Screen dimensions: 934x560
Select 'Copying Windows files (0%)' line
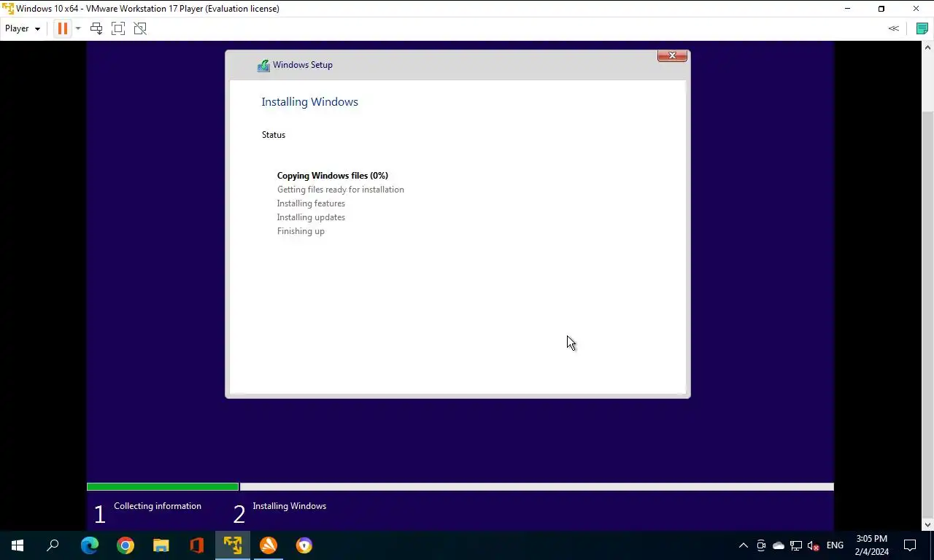click(x=333, y=176)
